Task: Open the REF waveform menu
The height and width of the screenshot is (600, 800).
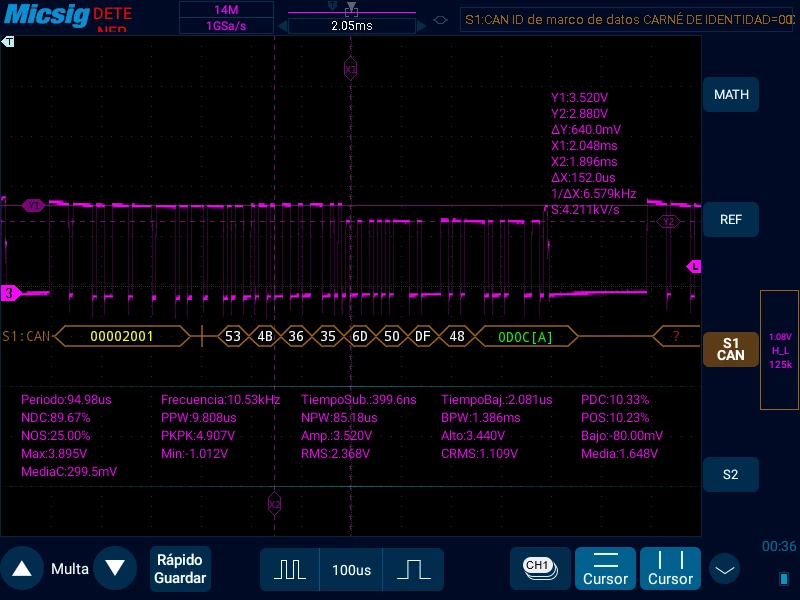Action: (731, 219)
